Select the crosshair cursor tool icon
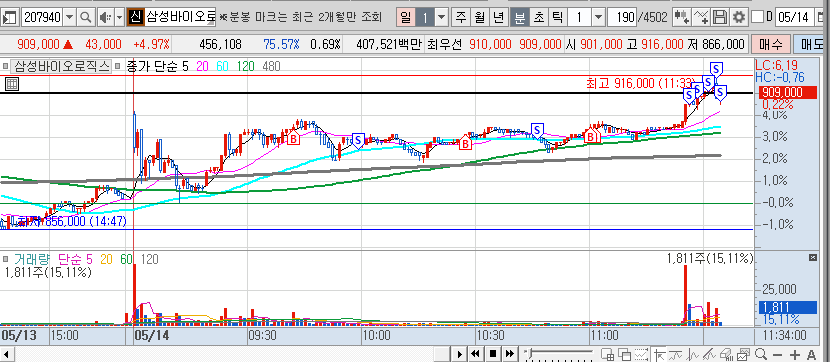Image resolution: width=830 pixels, height=362 pixels. coord(659,354)
